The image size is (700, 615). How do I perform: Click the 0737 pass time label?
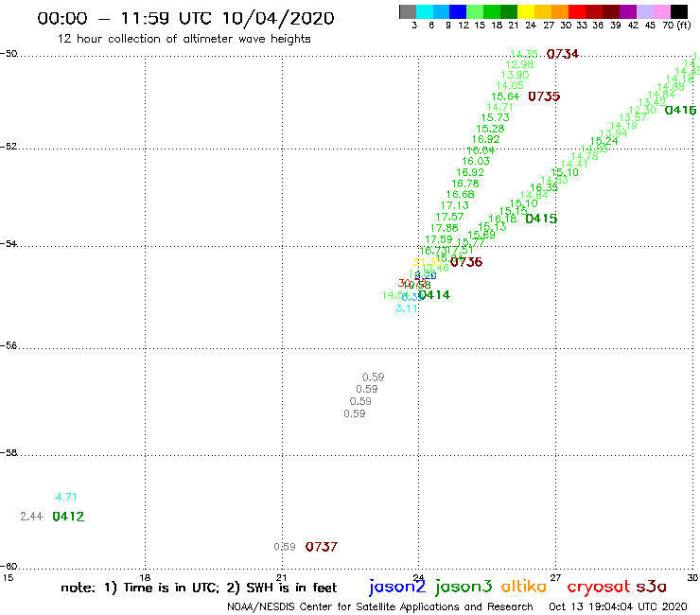point(322,547)
